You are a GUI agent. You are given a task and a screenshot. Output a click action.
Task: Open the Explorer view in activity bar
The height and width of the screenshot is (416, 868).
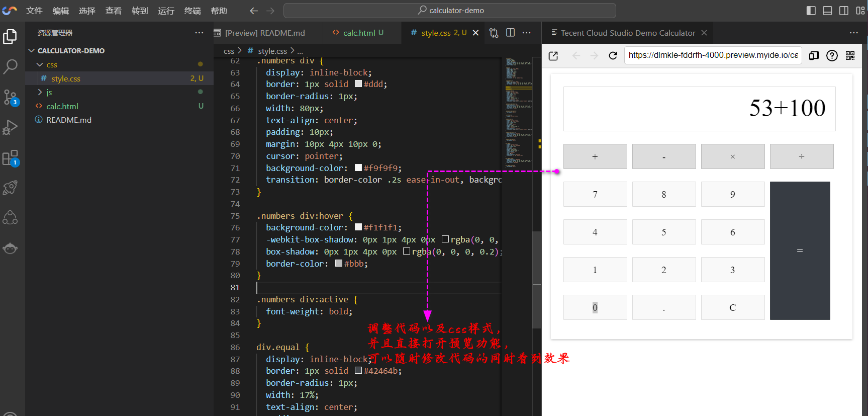pos(10,37)
